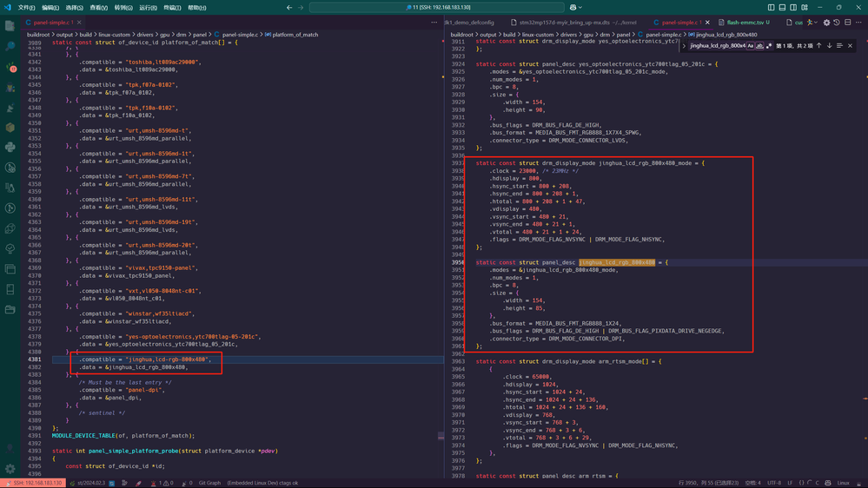Open the Explorer view in activity bar
The width and height of the screenshot is (868, 488).
point(10,26)
